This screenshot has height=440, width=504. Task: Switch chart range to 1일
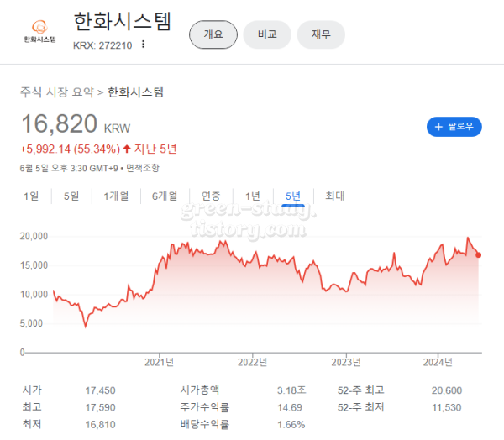click(x=31, y=196)
